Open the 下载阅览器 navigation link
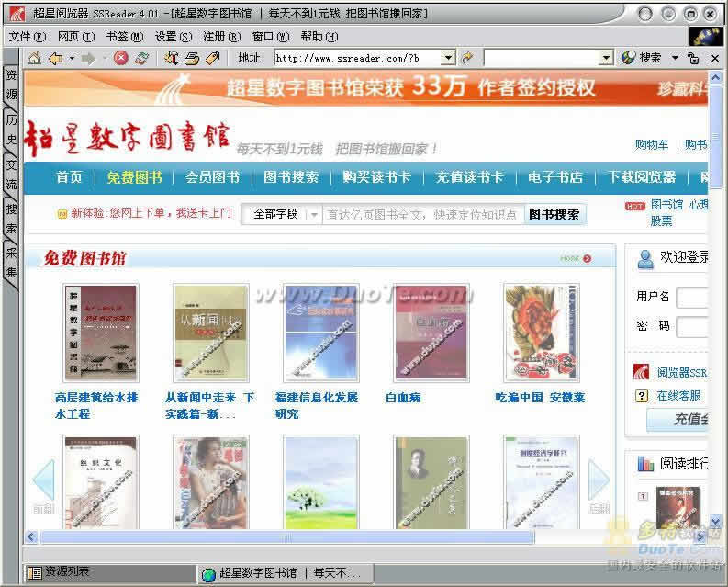Screen dimensions: 728x587 (642, 177)
